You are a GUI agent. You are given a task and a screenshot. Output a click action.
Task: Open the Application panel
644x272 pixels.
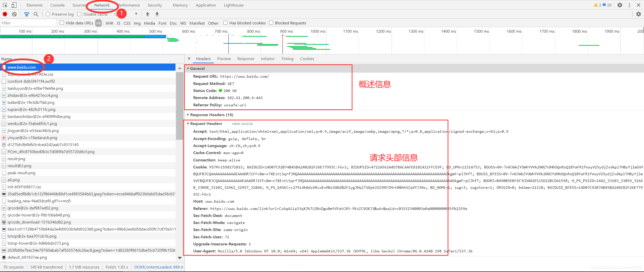(x=206, y=5)
